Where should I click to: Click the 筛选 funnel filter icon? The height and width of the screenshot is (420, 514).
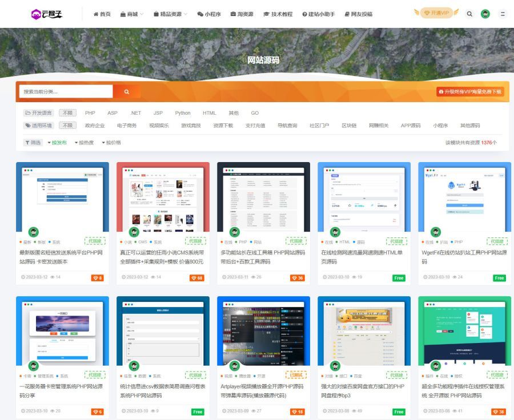27,142
